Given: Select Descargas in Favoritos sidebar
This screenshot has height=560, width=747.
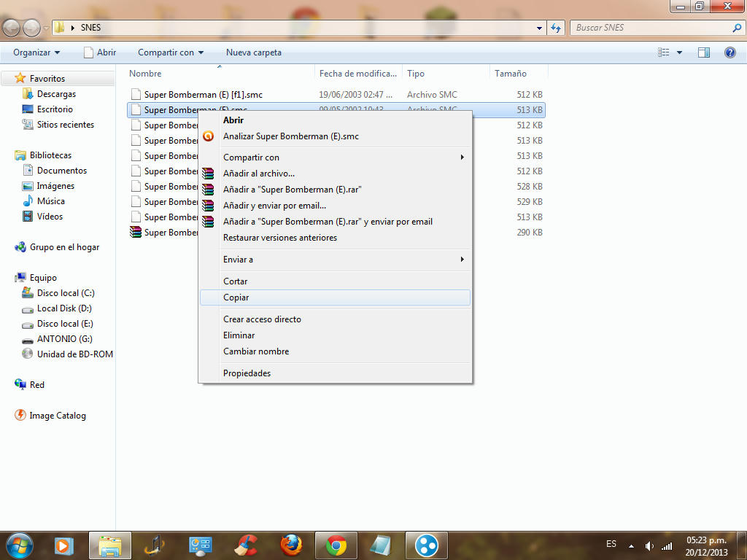Looking at the screenshot, I should click(x=56, y=94).
